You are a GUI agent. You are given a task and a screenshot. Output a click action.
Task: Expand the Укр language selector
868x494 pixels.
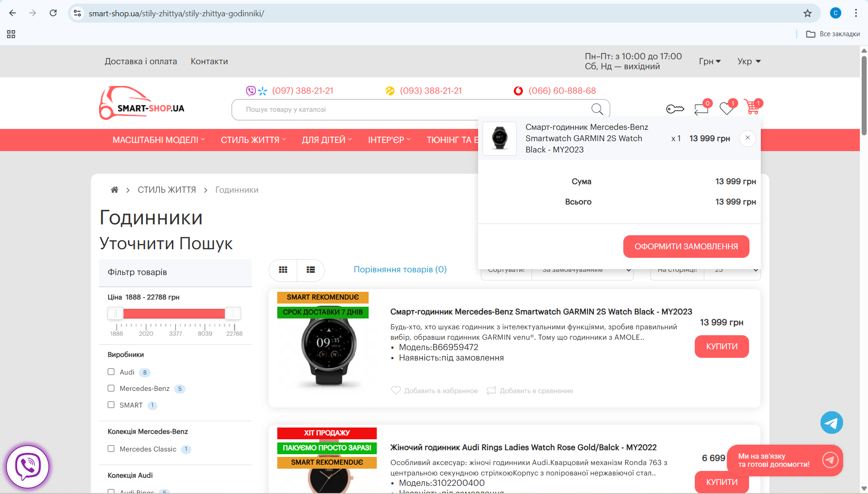749,62
